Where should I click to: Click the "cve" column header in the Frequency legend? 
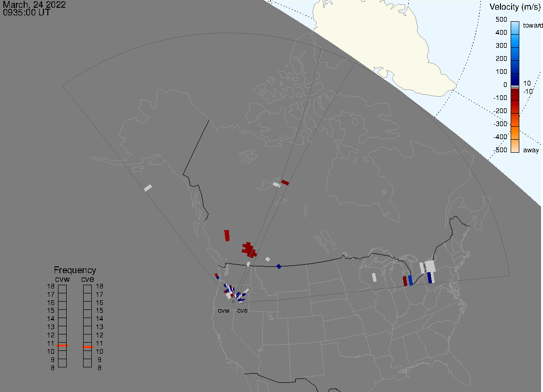point(87,279)
